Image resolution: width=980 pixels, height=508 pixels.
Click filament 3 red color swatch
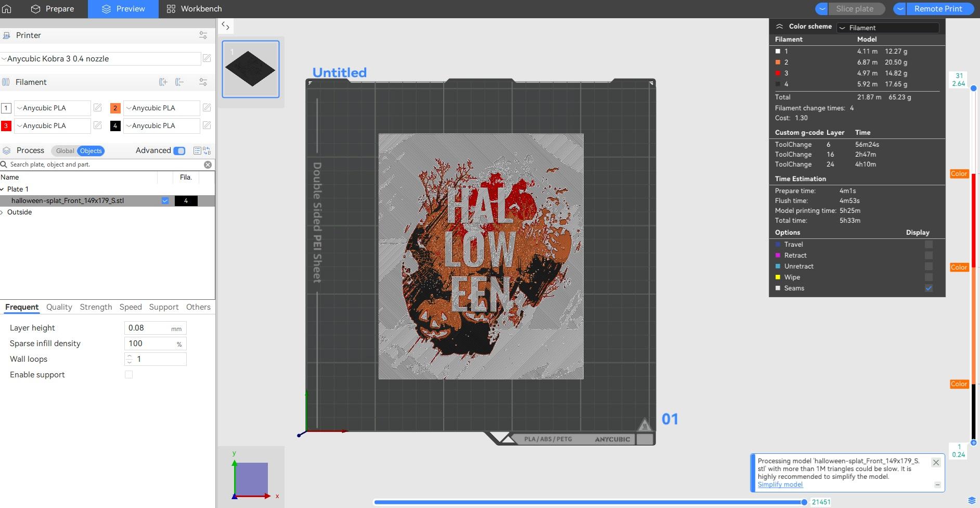point(6,126)
